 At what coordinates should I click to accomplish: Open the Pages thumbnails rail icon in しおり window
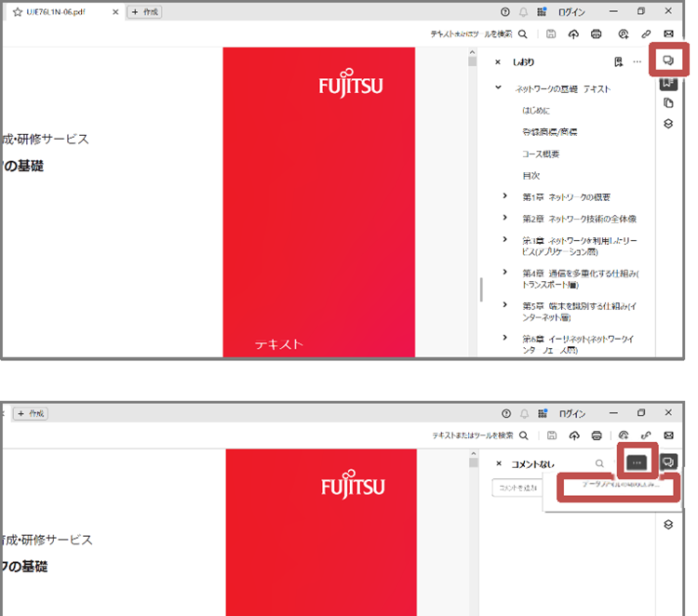(668, 102)
